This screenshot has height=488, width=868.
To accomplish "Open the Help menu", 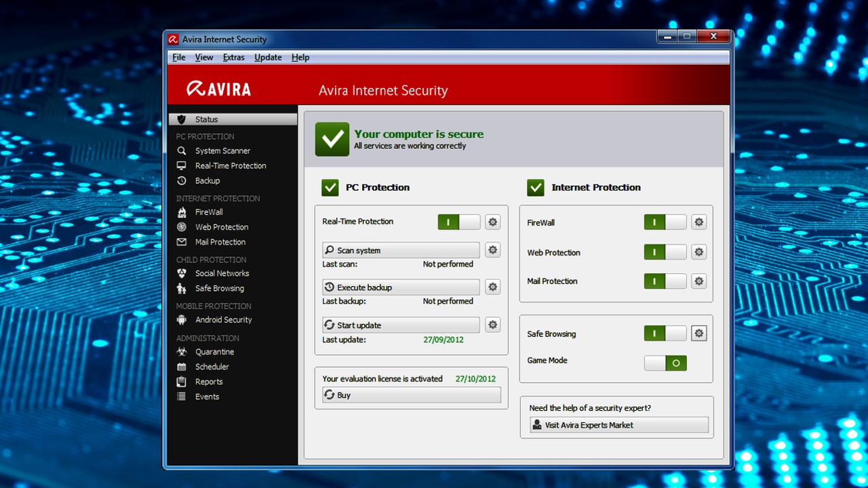I will (300, 58).
